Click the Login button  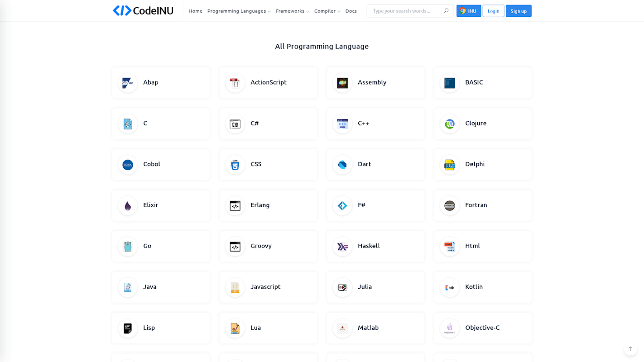click(494, 11)
